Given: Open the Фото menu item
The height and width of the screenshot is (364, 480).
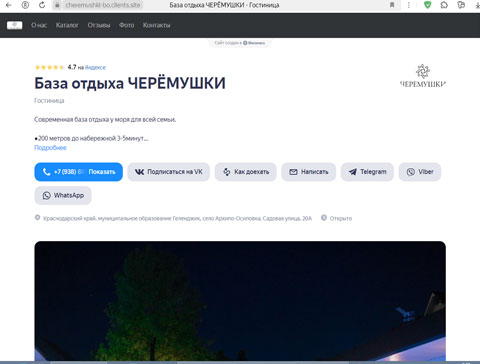Looking at the screenshot, I should tap(127, 25).
